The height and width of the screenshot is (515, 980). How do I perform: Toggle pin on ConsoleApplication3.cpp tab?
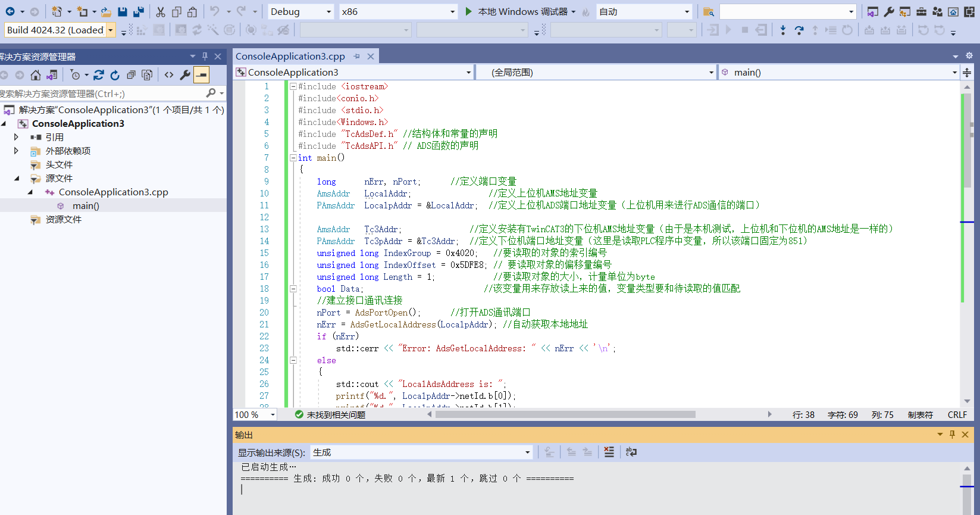pyautogui.click(x=356, y=57)
